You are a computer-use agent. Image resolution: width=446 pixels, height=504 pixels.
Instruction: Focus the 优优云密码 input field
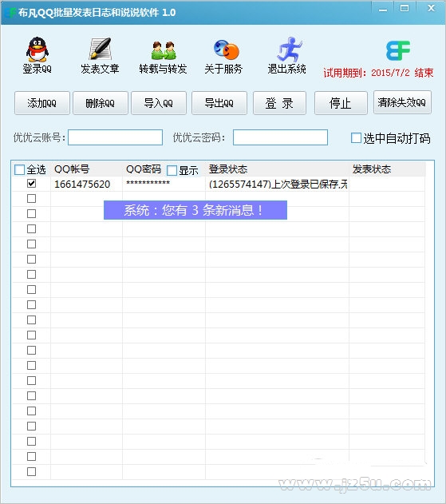(280, 137)
